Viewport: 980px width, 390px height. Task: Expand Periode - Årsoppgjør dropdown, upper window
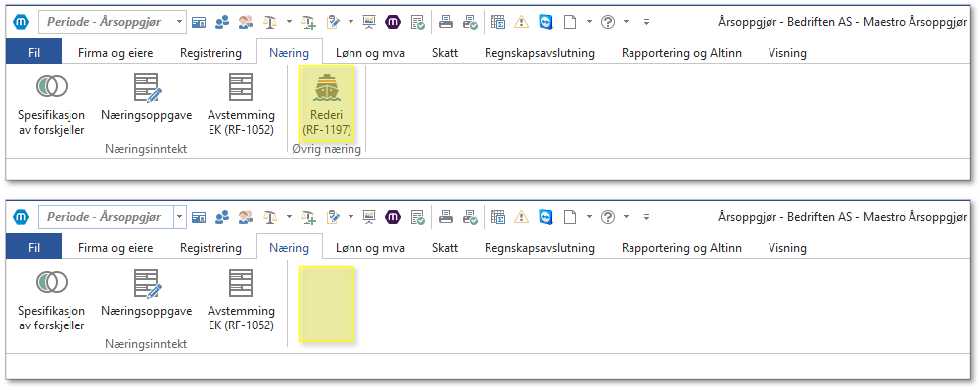click(x=180, y=22)
